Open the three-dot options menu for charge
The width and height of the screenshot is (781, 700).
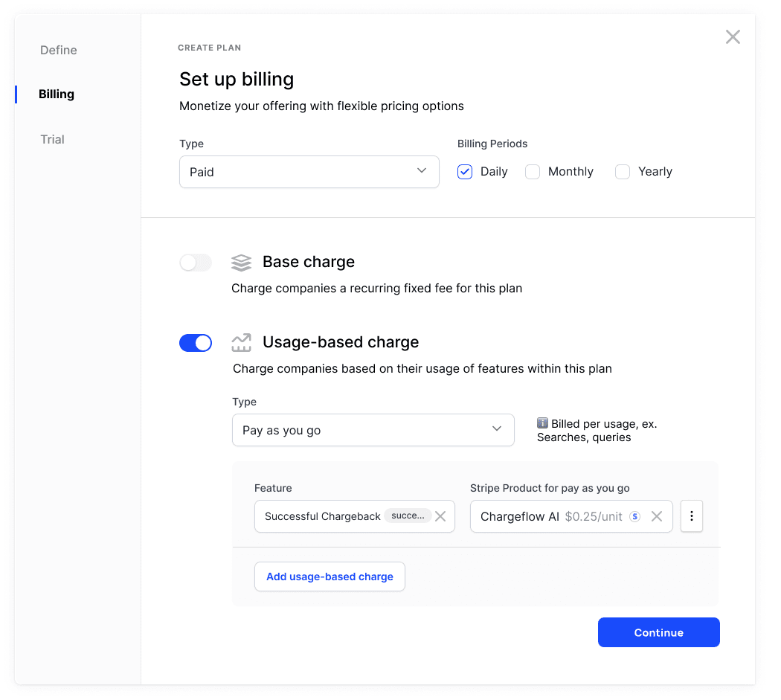(692, 516)
